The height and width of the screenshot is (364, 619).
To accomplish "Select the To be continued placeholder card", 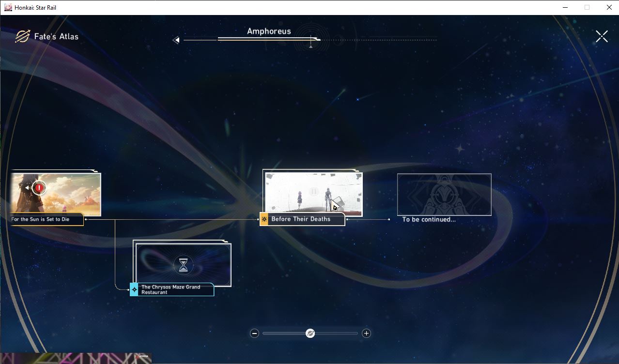I will [x=444, y=195].
